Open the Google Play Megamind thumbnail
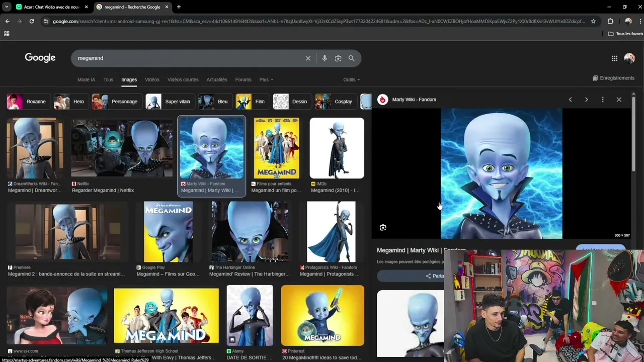The image size is (644, 362). (169, 232)
